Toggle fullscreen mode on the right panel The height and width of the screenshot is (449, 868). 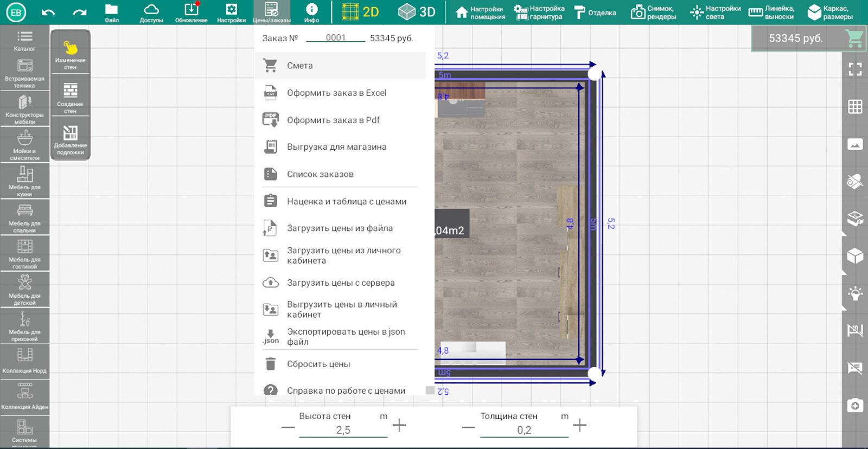coord(855,69)
